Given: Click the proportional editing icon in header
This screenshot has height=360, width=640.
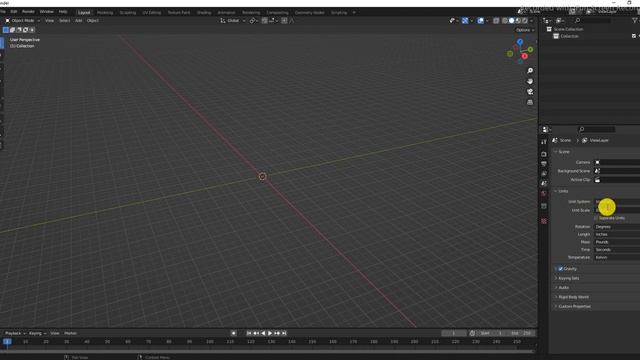Looking at the screenshot, I should pos(284,20).
